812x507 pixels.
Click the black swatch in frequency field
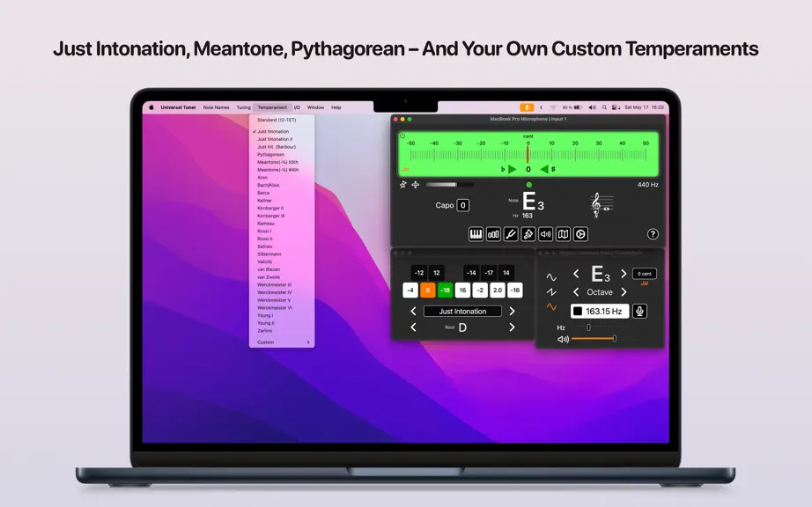pos(578,311)
